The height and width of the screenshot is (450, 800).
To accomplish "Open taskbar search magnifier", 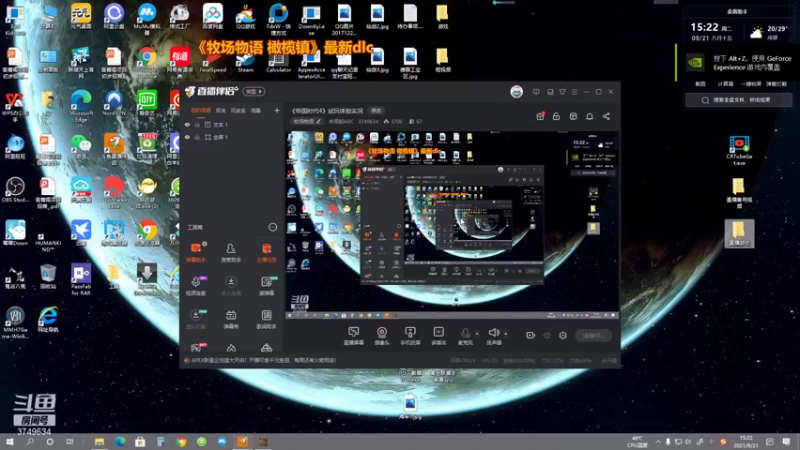I will 30,441.
